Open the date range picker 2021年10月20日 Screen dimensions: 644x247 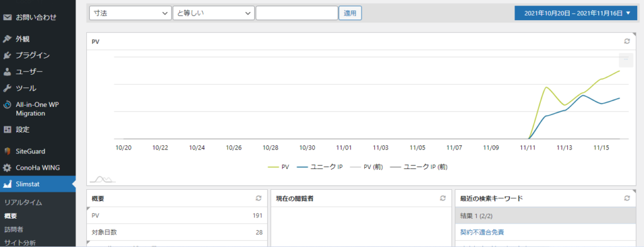(576, 13)
